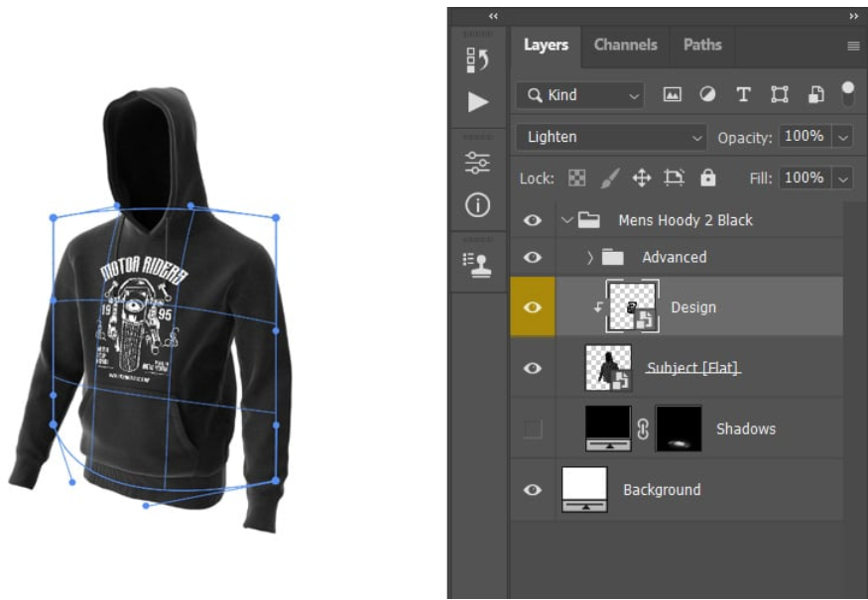Filter layers by smart objects icon
868x600 pixels.
pos(816,94)
